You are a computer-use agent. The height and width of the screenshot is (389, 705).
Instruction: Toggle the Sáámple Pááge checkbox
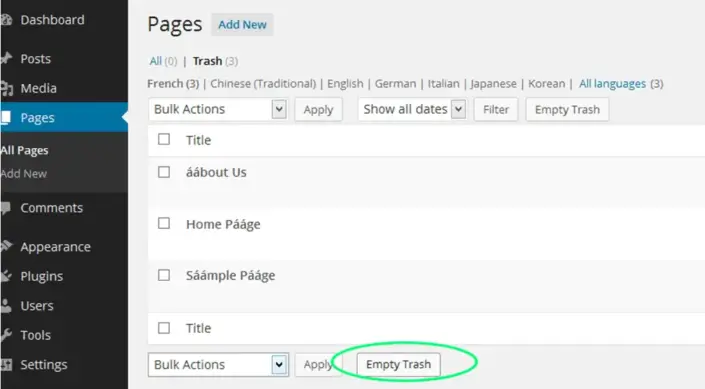click(x=164, y=275)
